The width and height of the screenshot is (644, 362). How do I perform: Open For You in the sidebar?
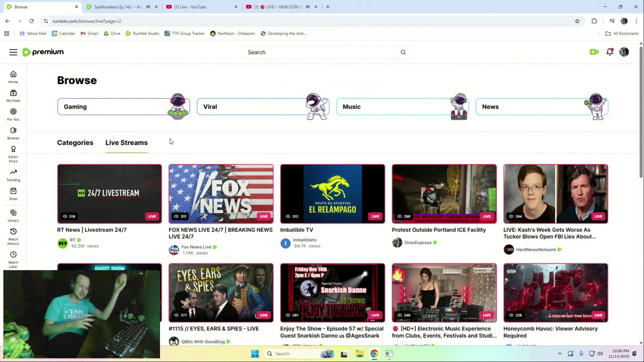pos(13,115)
